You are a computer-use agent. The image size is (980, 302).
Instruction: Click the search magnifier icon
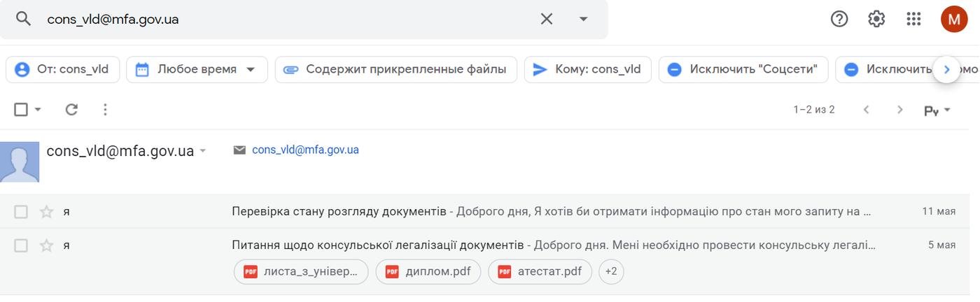tap(23, 19)
